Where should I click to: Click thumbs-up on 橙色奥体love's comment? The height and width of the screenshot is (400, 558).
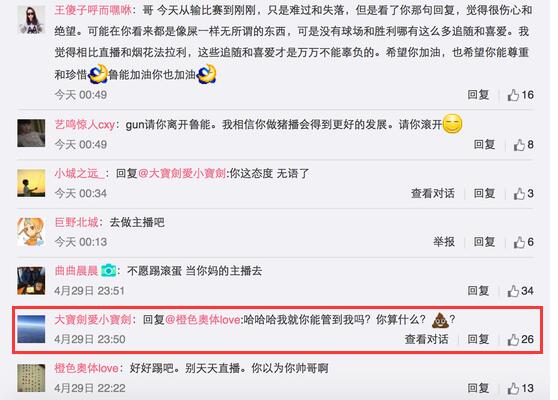point(513,388)
